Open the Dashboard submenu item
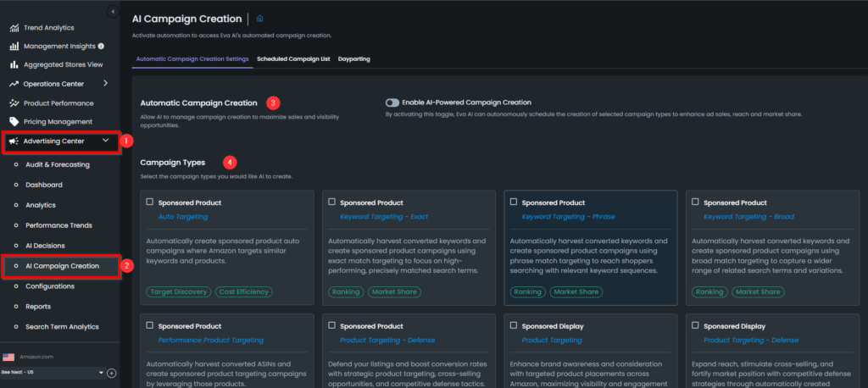Viewport: 868px width, 388px height. [44, 185]
